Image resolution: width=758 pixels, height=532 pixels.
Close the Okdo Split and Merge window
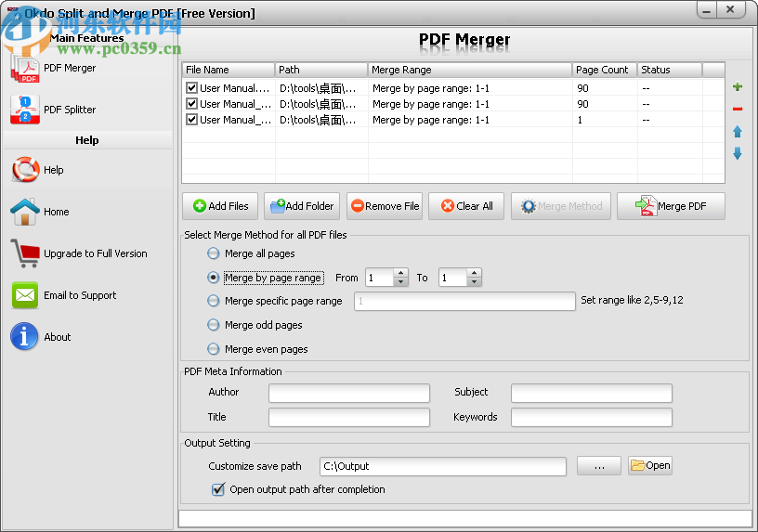pyautogui.click(x=730, y=9)
